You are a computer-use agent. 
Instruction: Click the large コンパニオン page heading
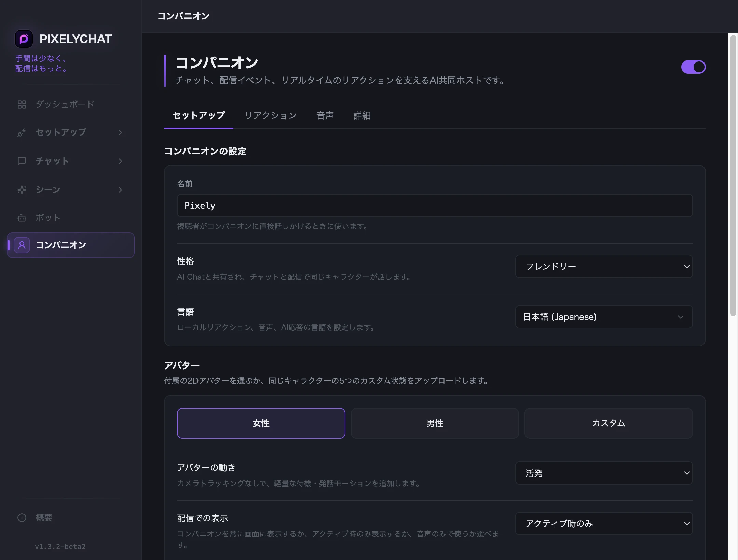(217, 63)
